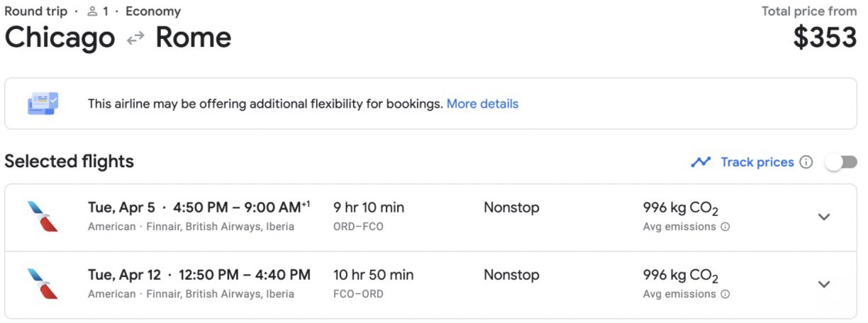Click the round trip arrows between Chicago and Rome

click(x=135, y=39)
